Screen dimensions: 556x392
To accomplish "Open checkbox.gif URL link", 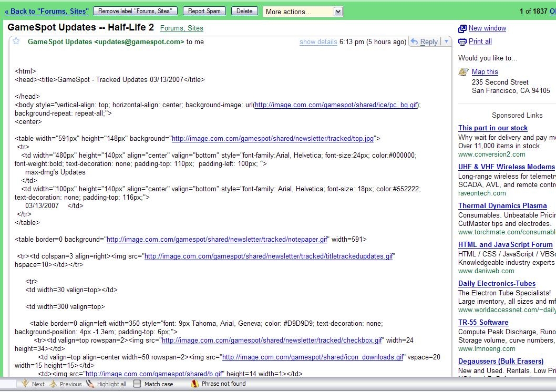I will (x=272, y=341).
